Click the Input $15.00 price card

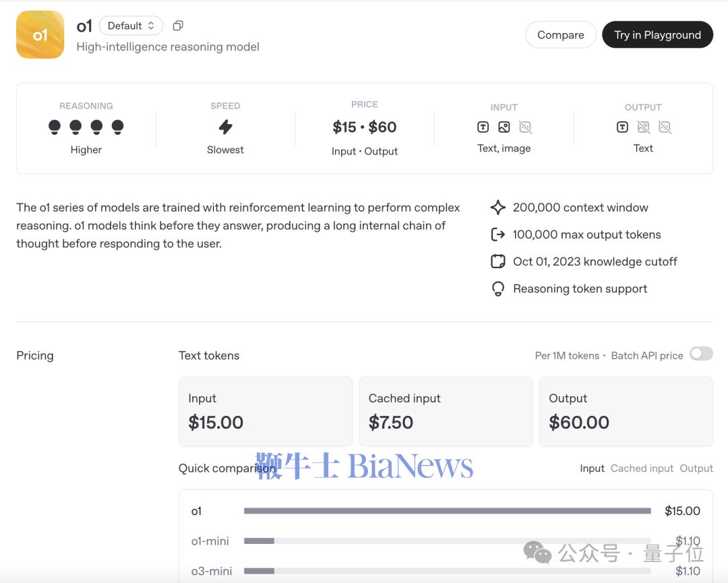(x=266, y=412)
